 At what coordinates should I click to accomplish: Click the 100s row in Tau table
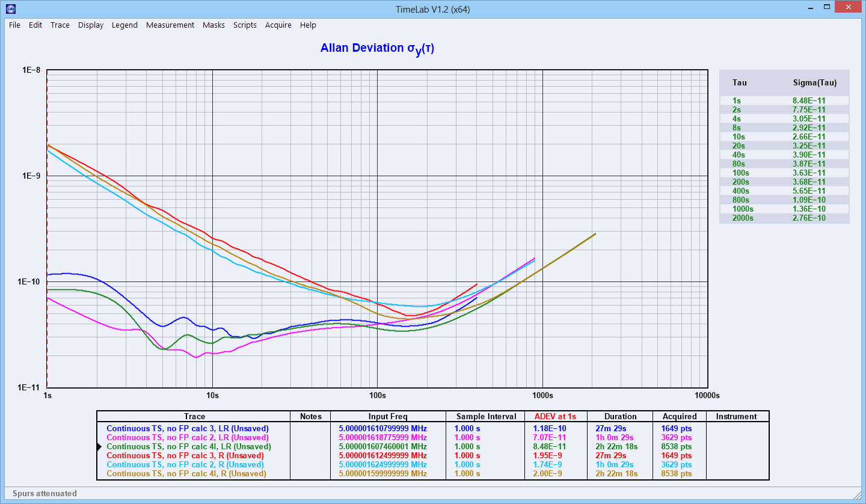point(784,173)
